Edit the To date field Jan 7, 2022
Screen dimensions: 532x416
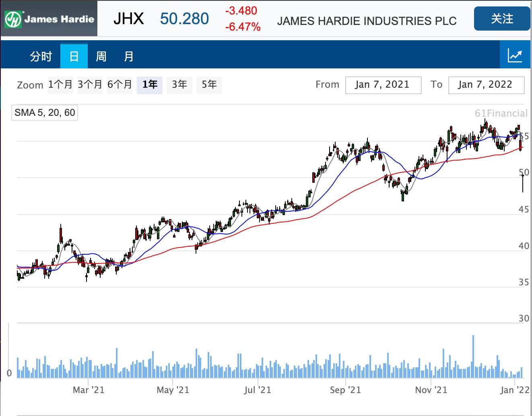coord(486,85)
